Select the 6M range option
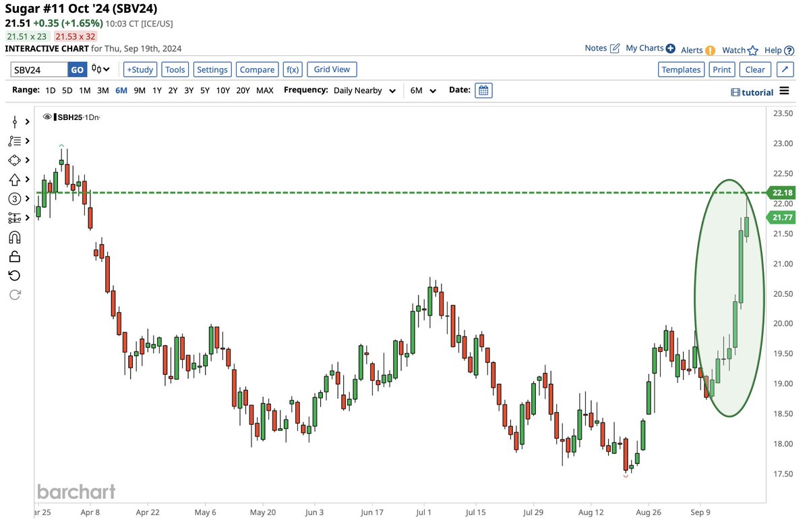The width and height of the screenshot is (809, 532). 121,90
